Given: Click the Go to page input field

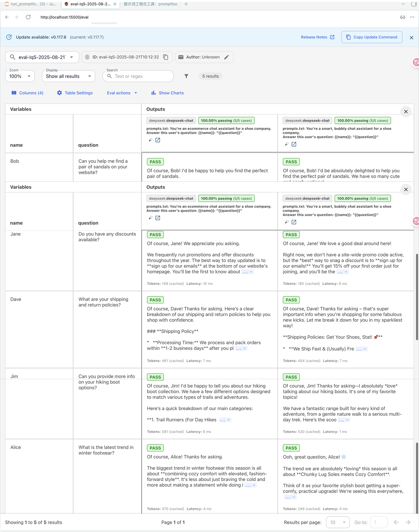Looking at the screenshot, I should [x=379, y=522].
